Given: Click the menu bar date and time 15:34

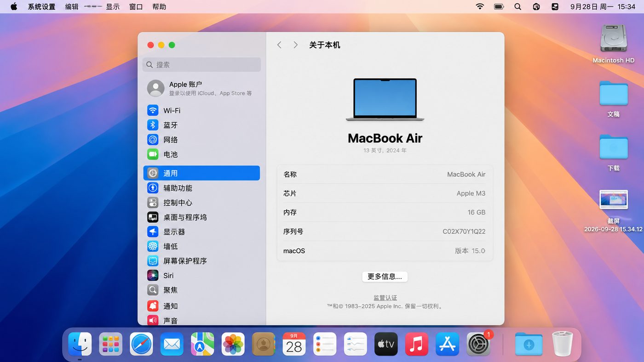Looking at the screenshot, I should 603,6.
